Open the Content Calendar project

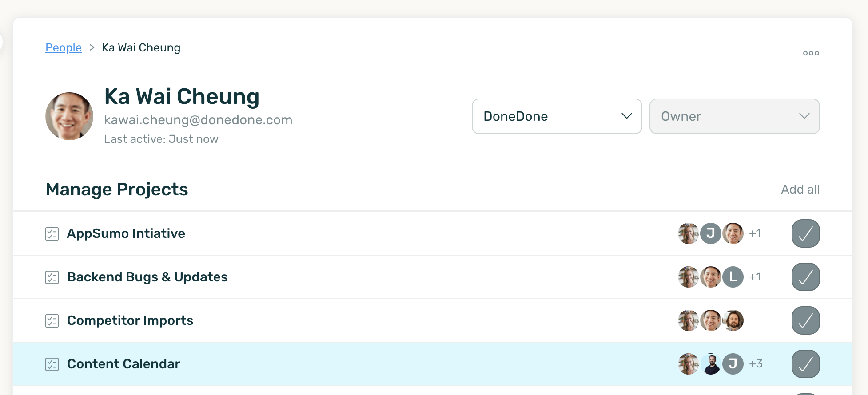(123, 364)
